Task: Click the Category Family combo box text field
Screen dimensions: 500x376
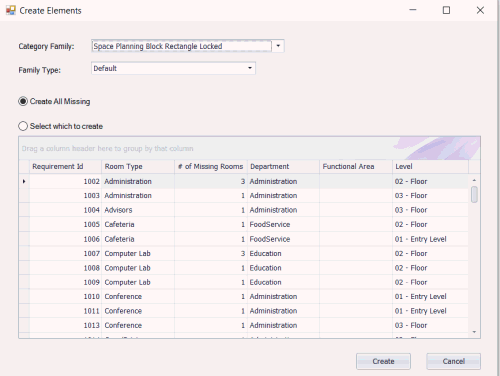Action: [x=182, y=46]
